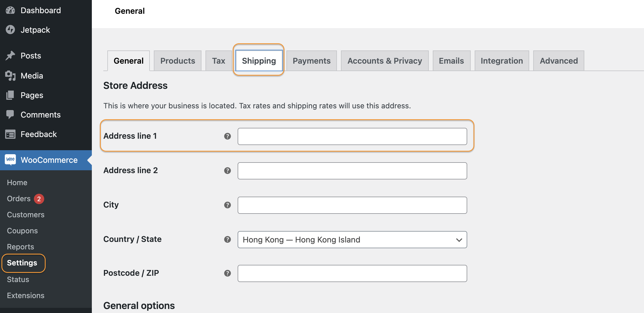
Task: Open the Accounts & Privacy tab
Action: (385, 61)
